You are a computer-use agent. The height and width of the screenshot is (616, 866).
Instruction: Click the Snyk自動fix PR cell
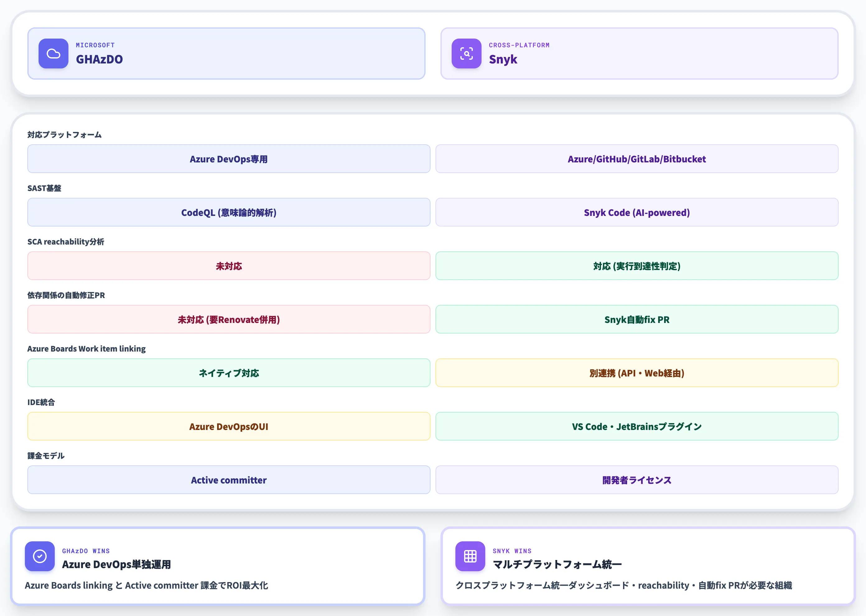coord(637,320)
